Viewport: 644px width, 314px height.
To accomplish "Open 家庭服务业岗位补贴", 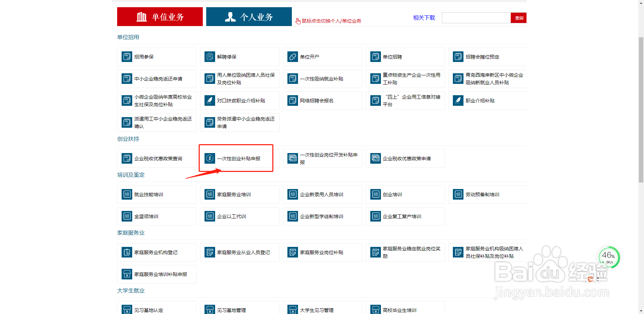I will click(323, 252).
